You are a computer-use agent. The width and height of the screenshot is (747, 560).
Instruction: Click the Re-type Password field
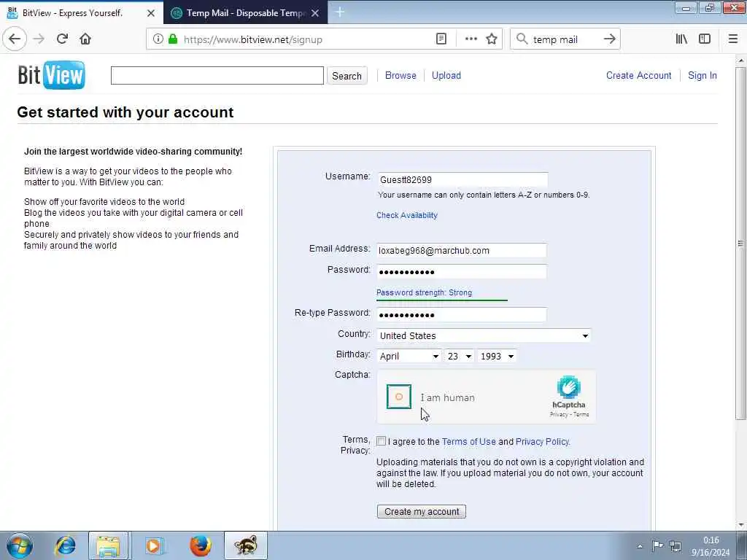(x=462, y=315)
